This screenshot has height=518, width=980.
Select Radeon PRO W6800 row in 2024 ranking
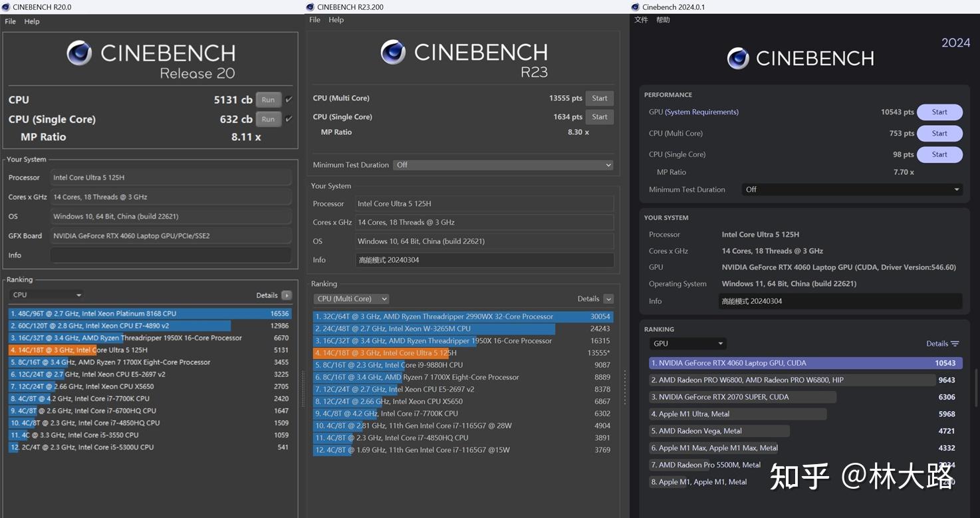805,380
